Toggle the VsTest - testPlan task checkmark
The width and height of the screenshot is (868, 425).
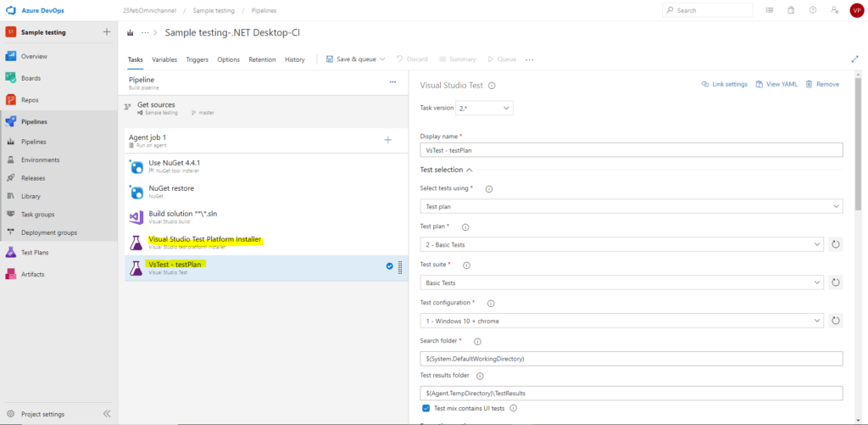click(389, 266)
